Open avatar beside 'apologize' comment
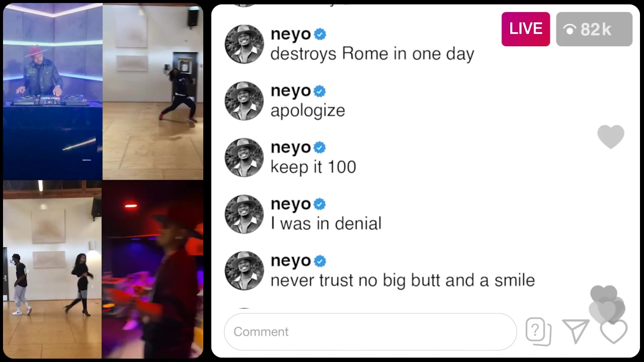 coord(244,101)
